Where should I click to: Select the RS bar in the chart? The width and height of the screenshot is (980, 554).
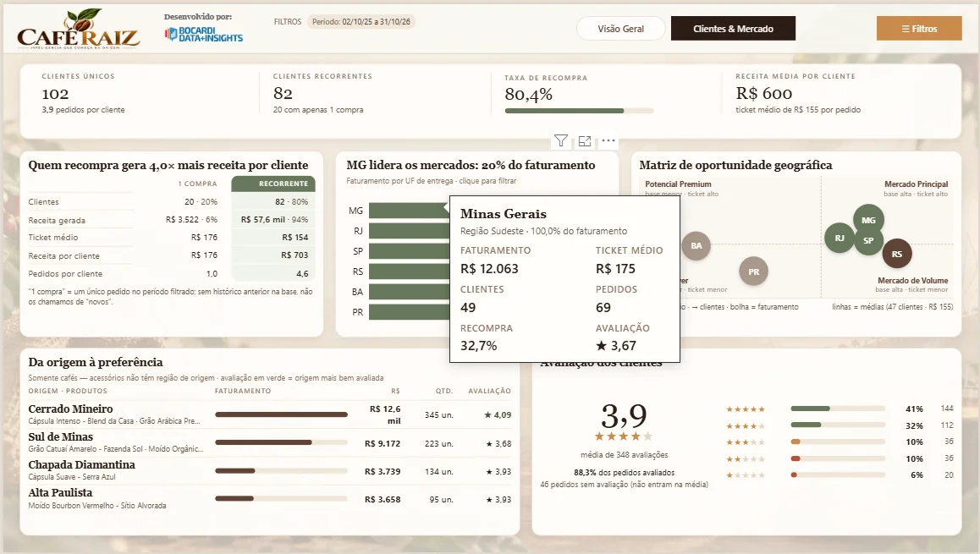click(409, 272)
